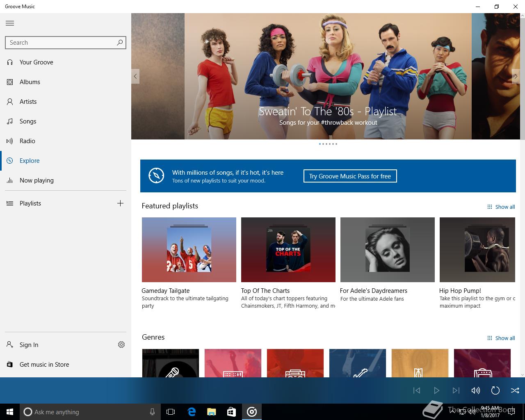Open Settings gear icon
Screen dimensions: 525x420
click(x=121, y=345)
